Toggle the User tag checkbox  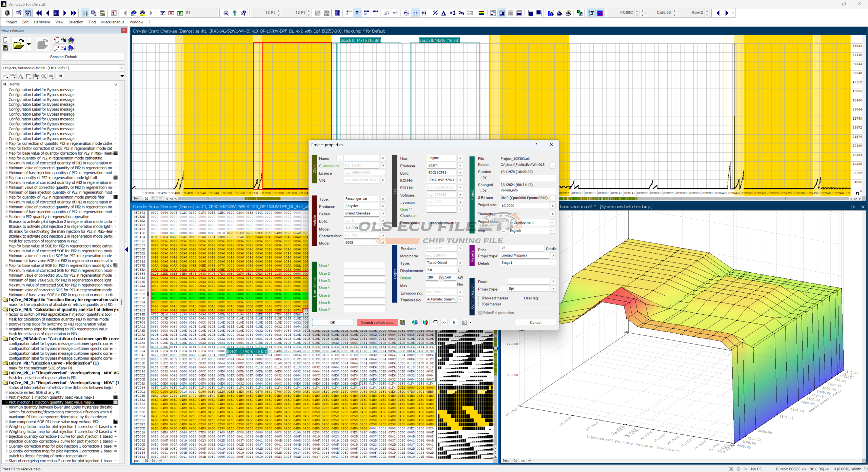click(521, 298)
